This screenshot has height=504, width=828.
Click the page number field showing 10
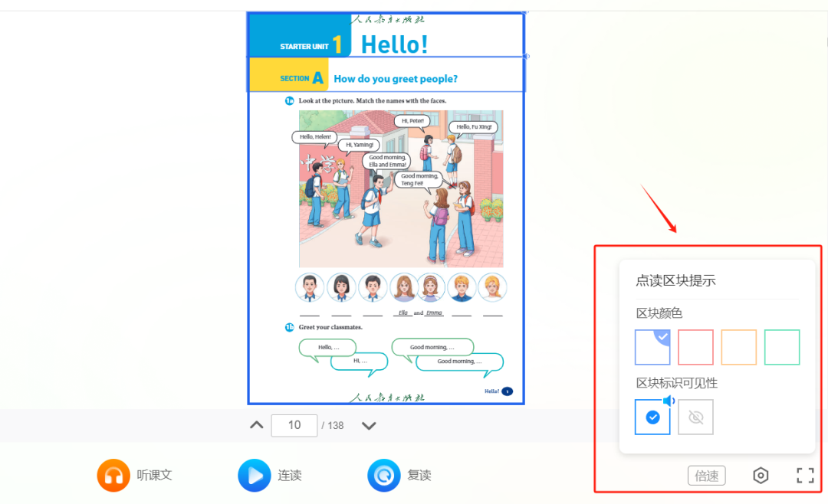pos(294,425)
